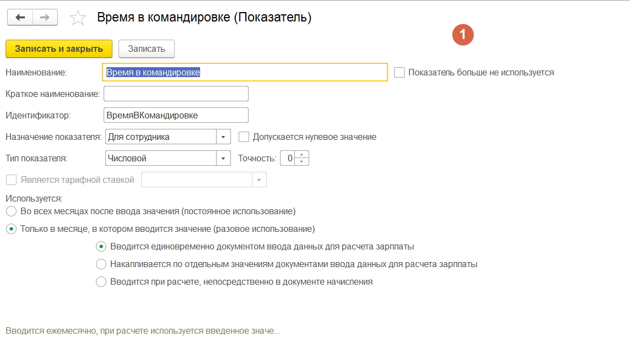Click the forward navigation arrow
This screenshot has width=630, height=364.
click(x=45, y=18)
